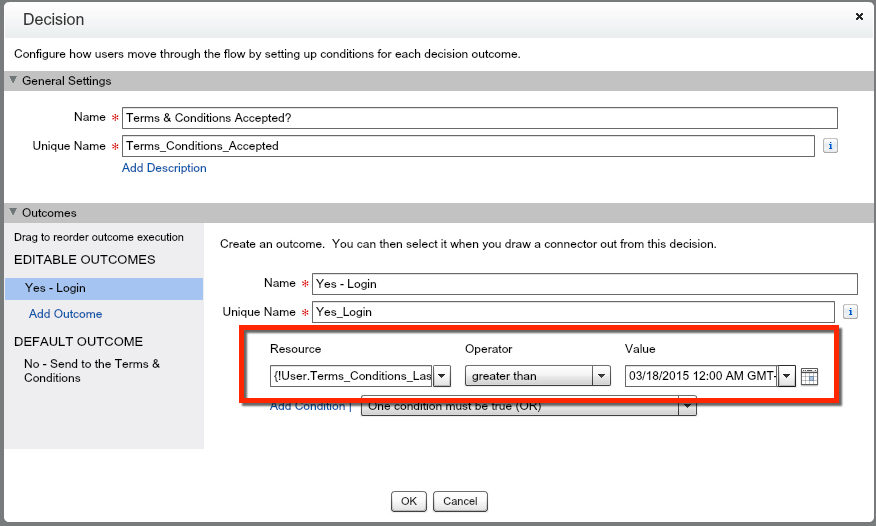Click the Add Condition link
This screenshot has height=526, width=876.
(307, 406)
